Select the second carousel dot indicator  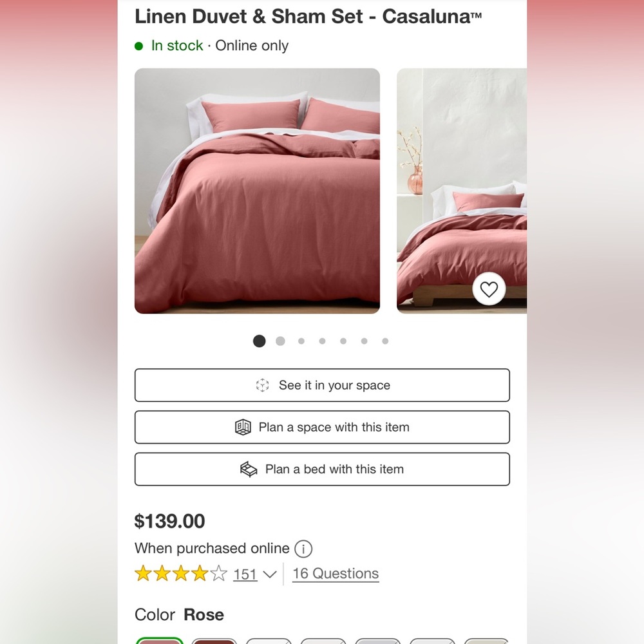click(280, 341)
